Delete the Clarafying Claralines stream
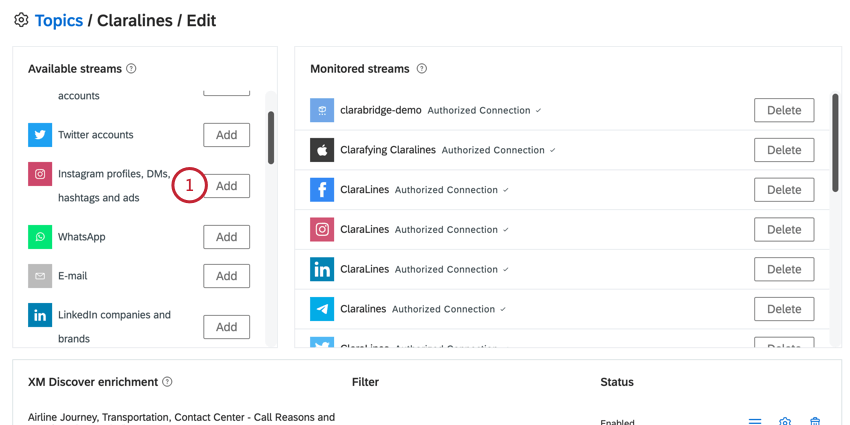The width and height of the screenshot is (850, 425). point(784,150)
